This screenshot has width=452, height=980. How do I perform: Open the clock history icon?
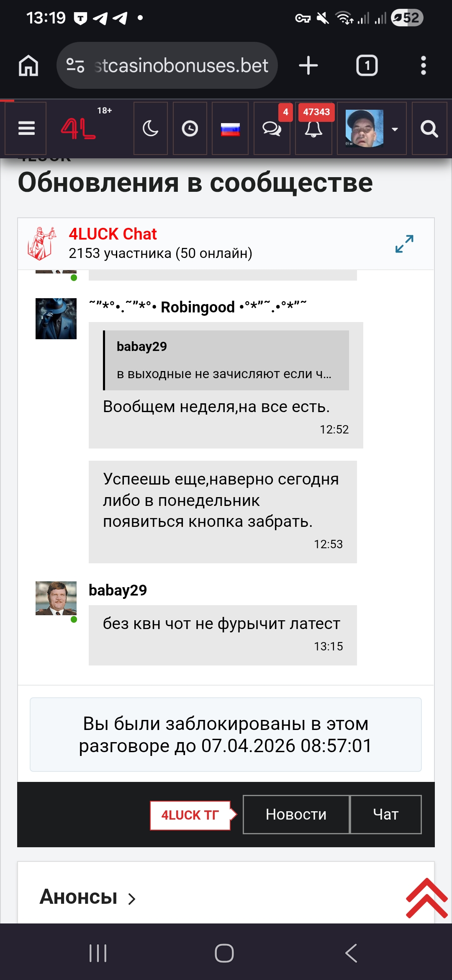point(190,129)
